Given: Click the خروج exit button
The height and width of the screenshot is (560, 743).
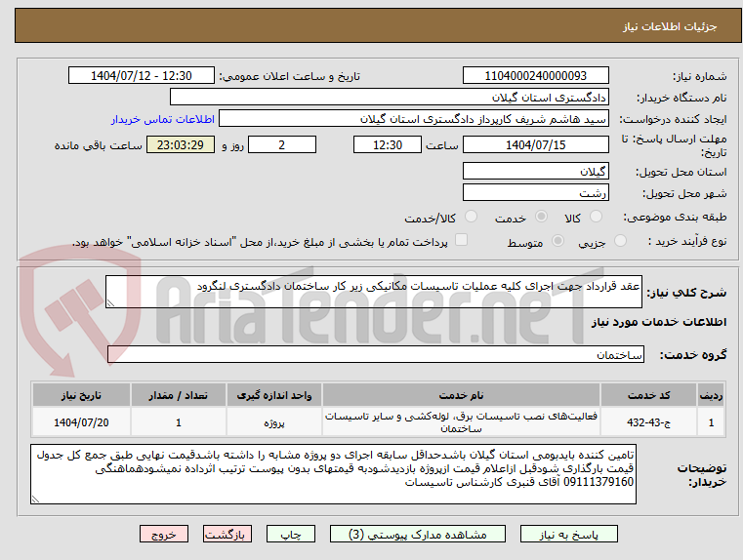Looking at the screenshot, I should click(163, 534).
